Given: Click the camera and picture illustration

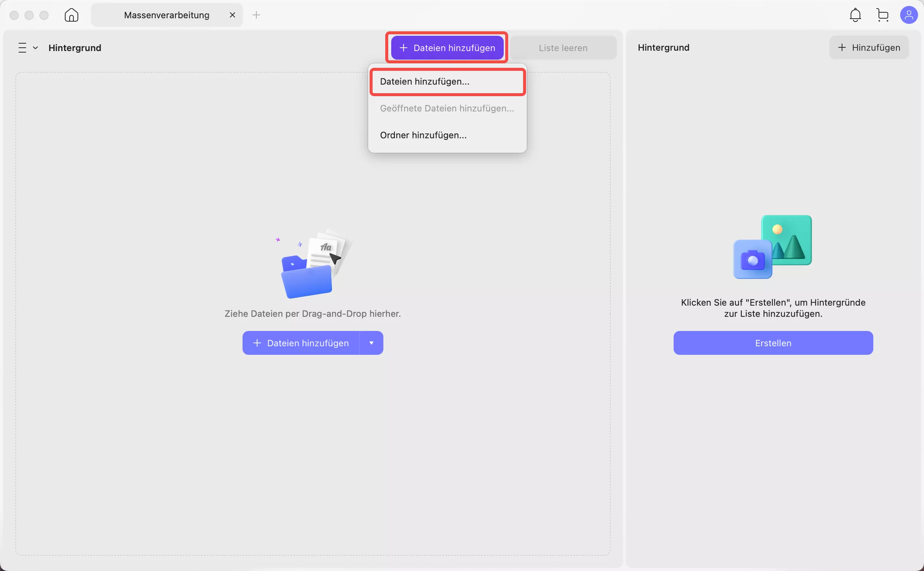Looking at the screenshot, I should tap(773, 247).
